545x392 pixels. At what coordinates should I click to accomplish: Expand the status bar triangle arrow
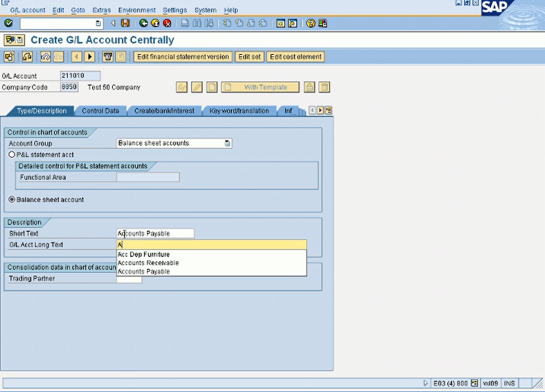(426, 383)
